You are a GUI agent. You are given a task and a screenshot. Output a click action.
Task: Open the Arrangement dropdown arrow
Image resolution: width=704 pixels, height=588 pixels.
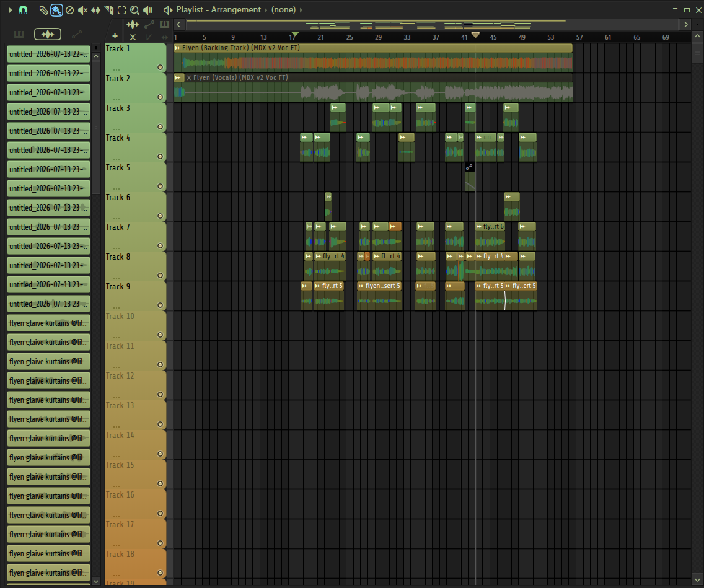coord(265,10)
